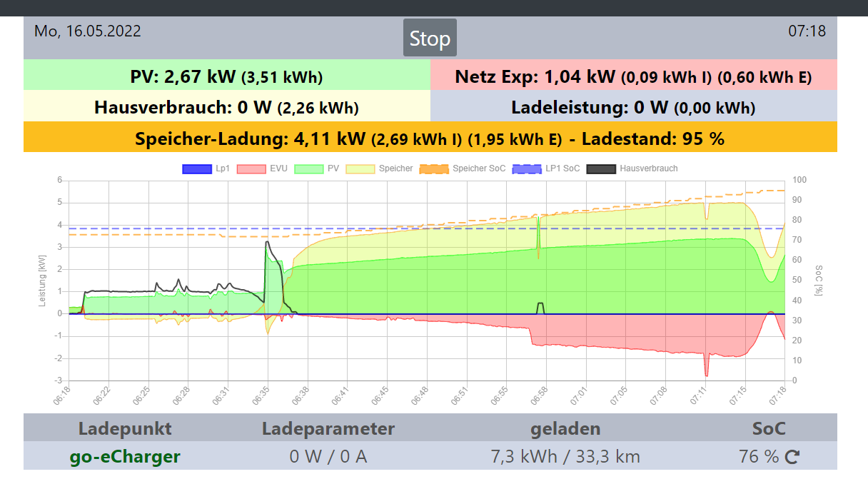The image size is (868, 499).
Task: Click the Ladeparameter column header
Action: click(x=328, y=428)
